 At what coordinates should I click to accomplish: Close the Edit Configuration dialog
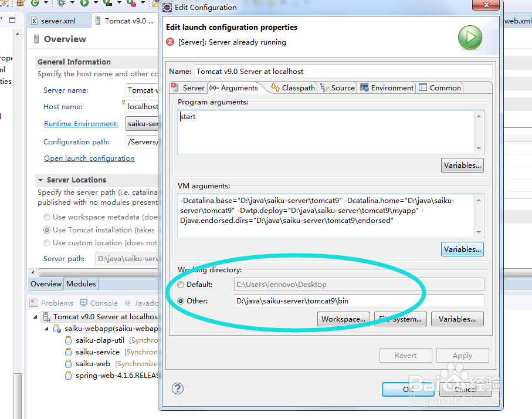[x=486, y=5]
